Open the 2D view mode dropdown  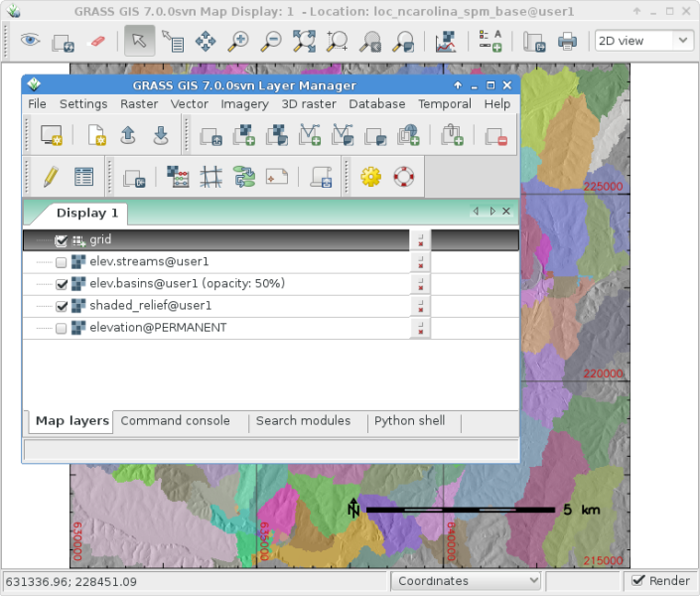[643, 41]
